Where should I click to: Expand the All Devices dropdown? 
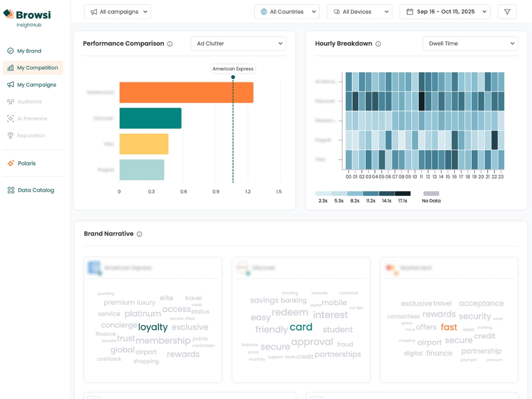point(360,12)
